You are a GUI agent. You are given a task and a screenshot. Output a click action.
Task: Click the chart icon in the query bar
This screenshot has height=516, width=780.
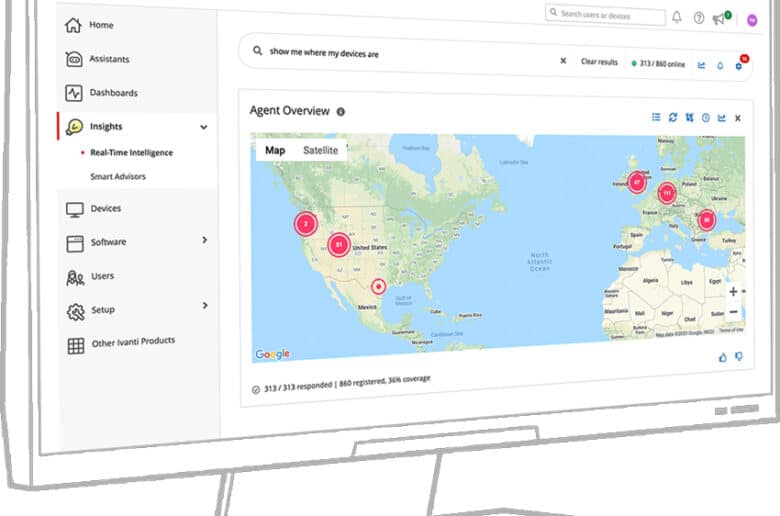[701, 65]
